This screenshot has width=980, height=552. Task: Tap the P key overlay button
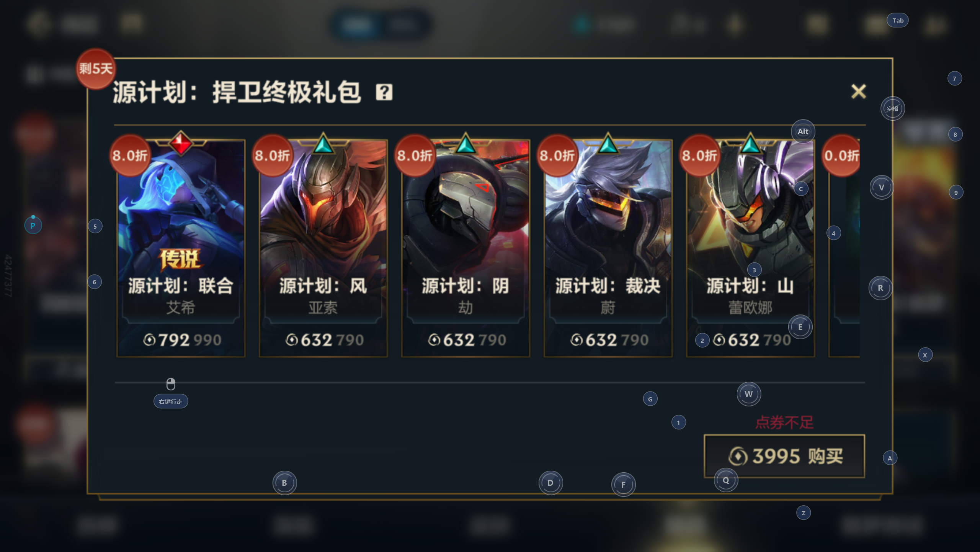33,225
